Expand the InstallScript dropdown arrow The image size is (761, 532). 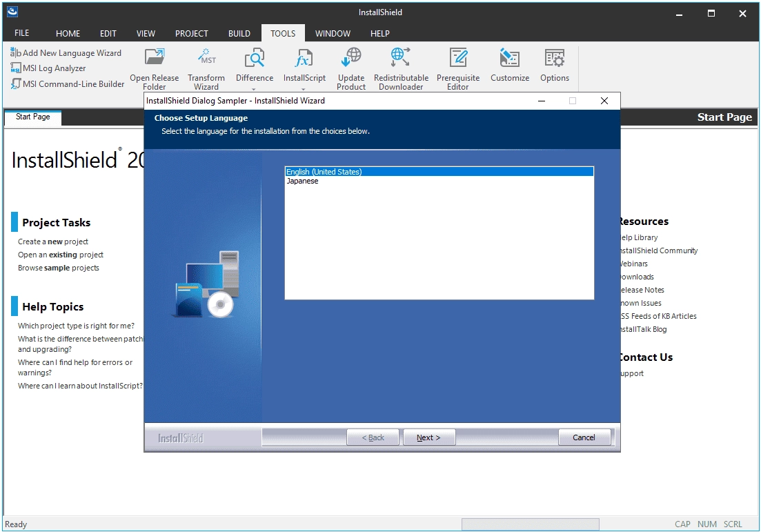(304, 89)
